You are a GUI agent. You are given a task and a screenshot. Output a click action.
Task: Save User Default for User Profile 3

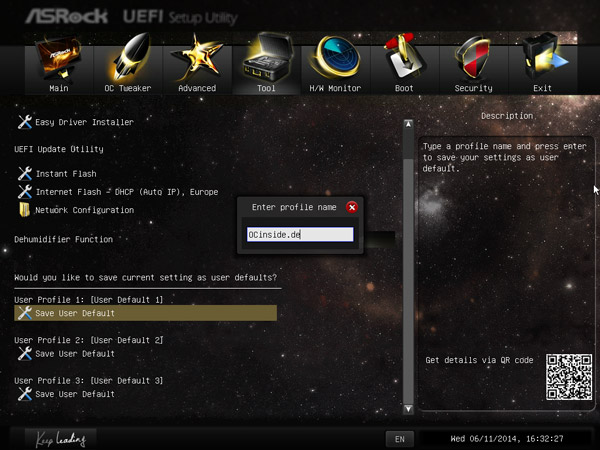[x=75, y=394]
